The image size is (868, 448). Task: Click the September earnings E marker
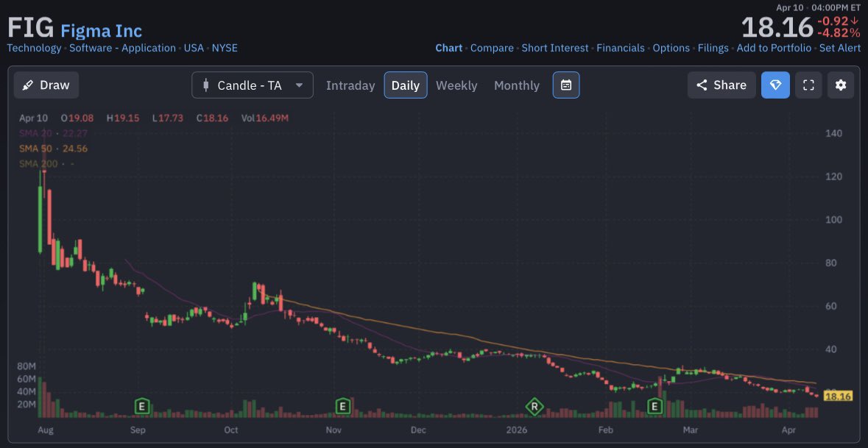click(x=143, y=407)
